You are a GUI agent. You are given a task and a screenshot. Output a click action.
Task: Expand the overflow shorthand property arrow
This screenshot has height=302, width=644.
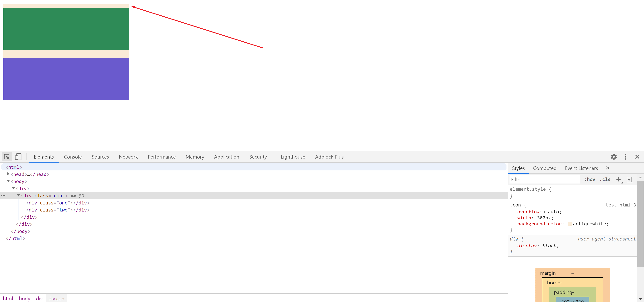click(x=545, y=212)
